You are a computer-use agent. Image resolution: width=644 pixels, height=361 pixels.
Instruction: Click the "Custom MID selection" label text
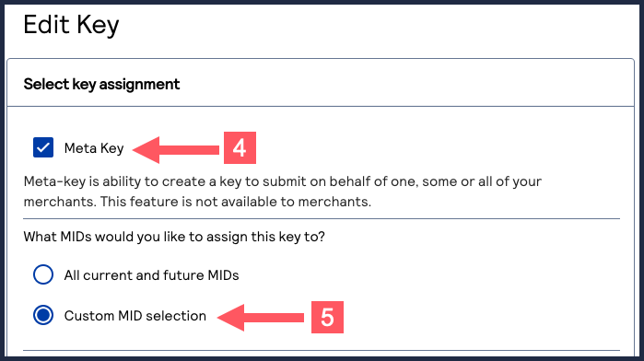[135, 316]
